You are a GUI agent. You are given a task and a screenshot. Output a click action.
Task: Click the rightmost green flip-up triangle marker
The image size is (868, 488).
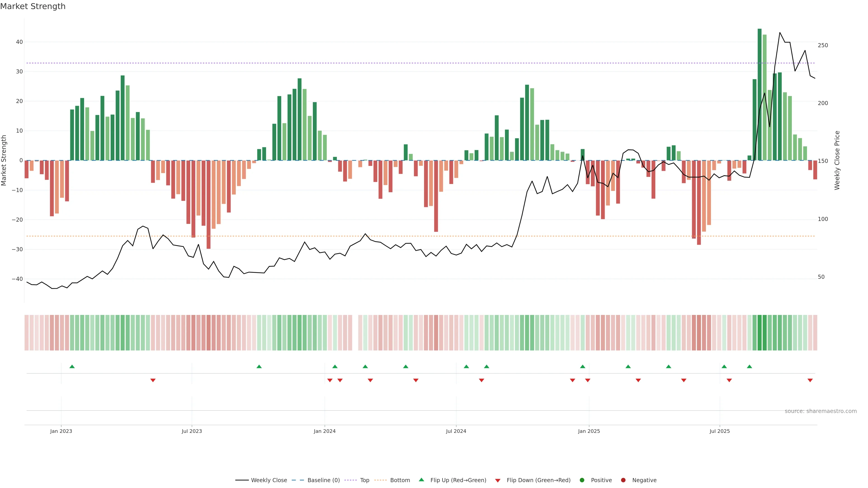(749, 366)
